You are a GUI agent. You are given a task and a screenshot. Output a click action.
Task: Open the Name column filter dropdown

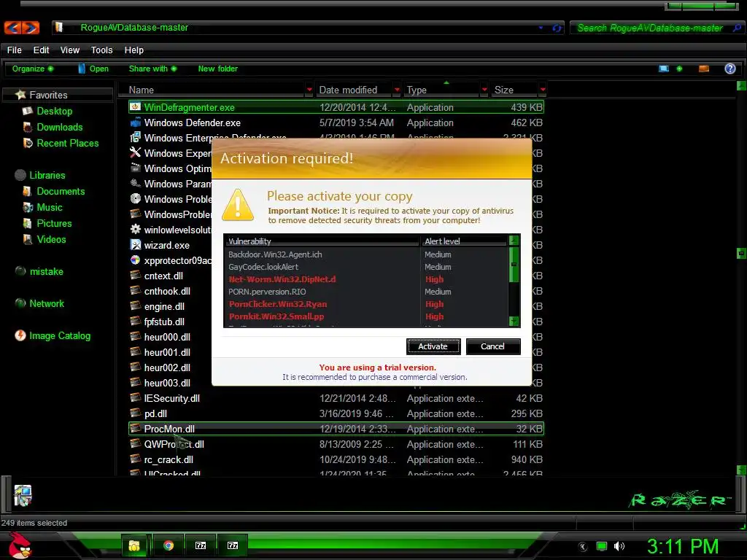[x=309, y=90]
